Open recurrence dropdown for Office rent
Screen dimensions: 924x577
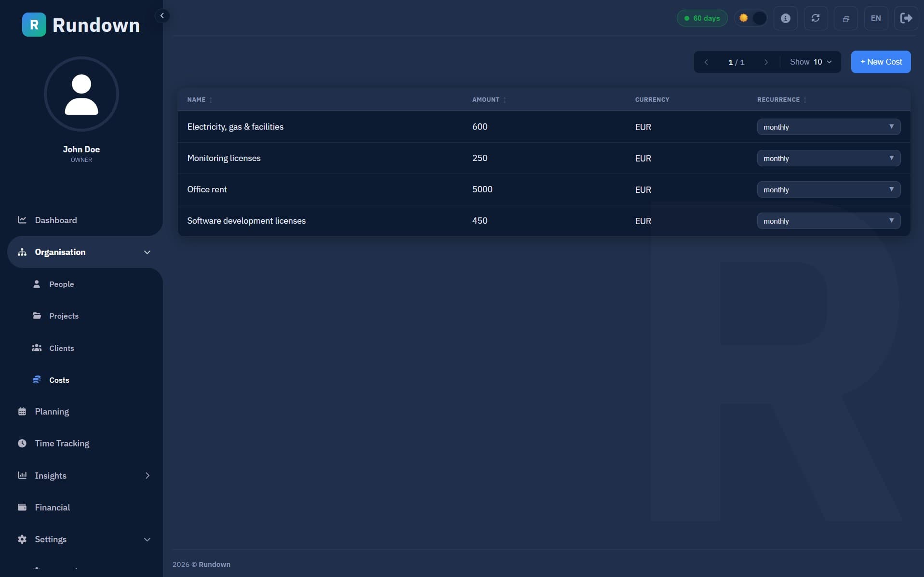[829, 189]
